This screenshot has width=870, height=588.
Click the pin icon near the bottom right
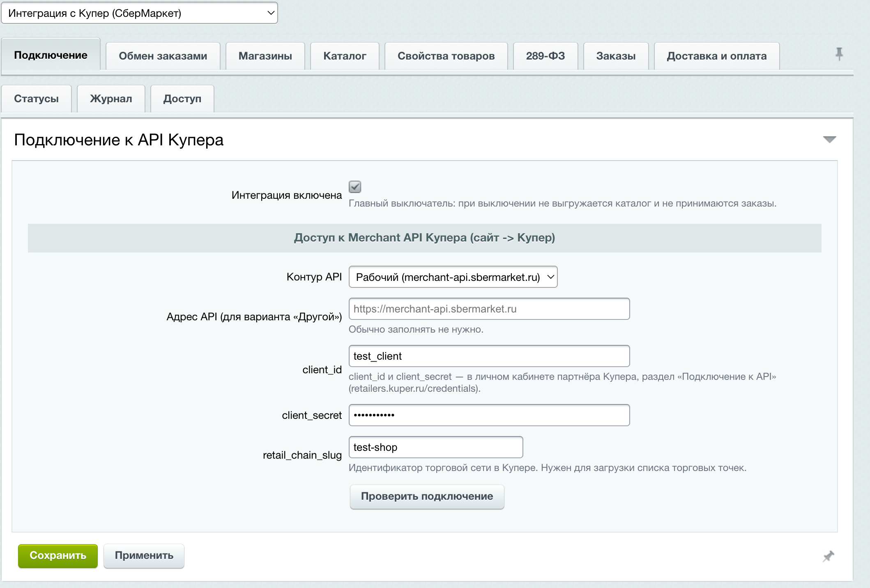pyautogui.click(x=829, y=556)
